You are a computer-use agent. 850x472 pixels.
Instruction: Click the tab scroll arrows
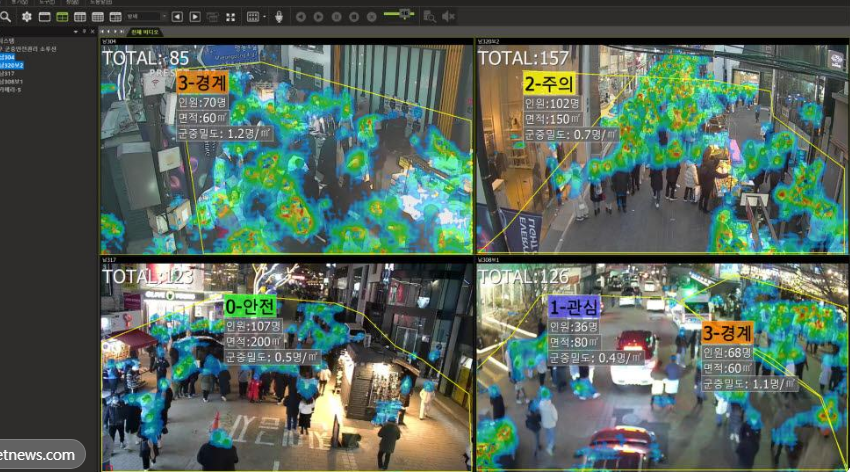click(112, 32)
